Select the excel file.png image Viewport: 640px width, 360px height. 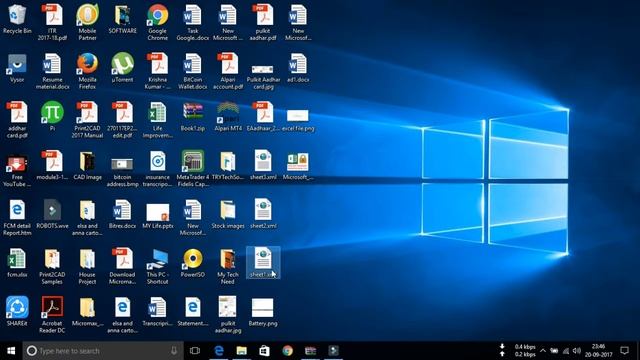pos(298,120)
